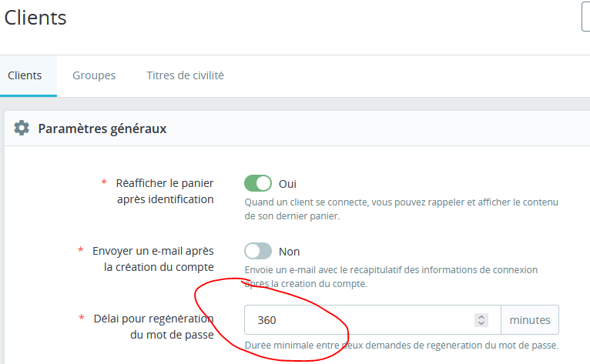Screen dimensions: 590x364
Task: Open the Titres de civilité tab
Action: coord(185,75)
